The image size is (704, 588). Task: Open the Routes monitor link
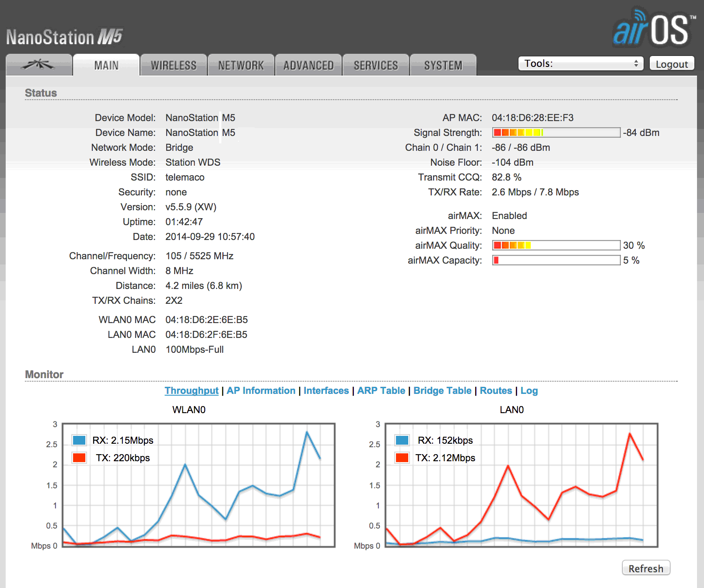tap(496, 390)
